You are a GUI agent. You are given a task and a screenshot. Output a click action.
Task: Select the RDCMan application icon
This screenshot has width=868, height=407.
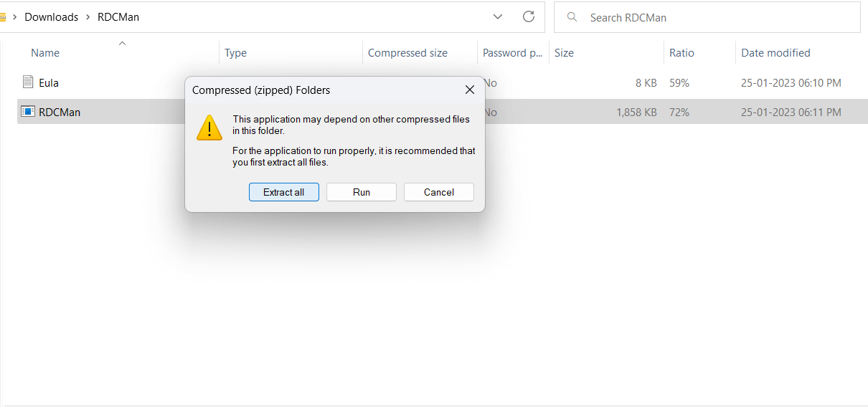28,112
